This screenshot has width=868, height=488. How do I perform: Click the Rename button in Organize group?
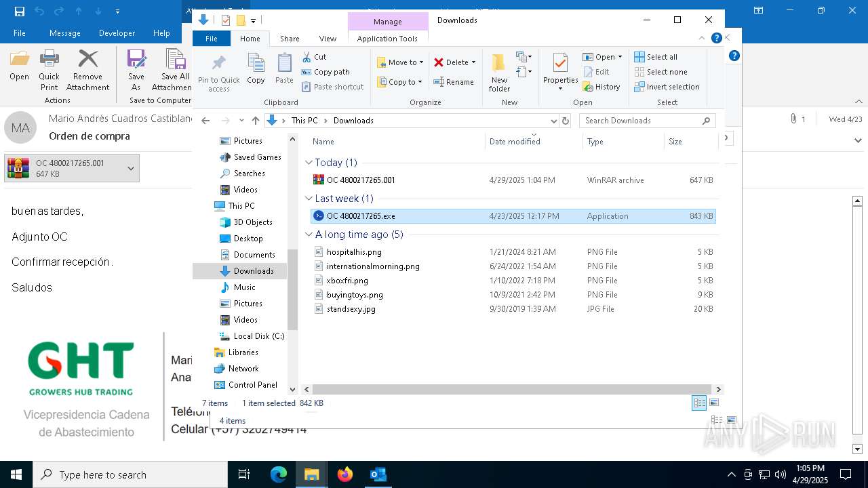point(454,82)
